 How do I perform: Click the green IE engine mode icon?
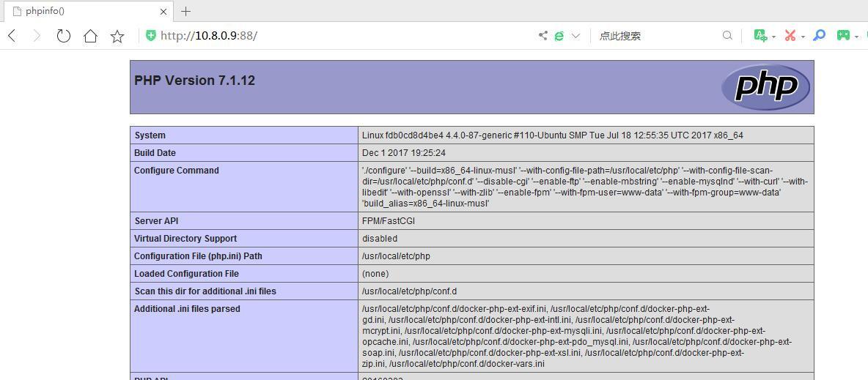point(559,36)
